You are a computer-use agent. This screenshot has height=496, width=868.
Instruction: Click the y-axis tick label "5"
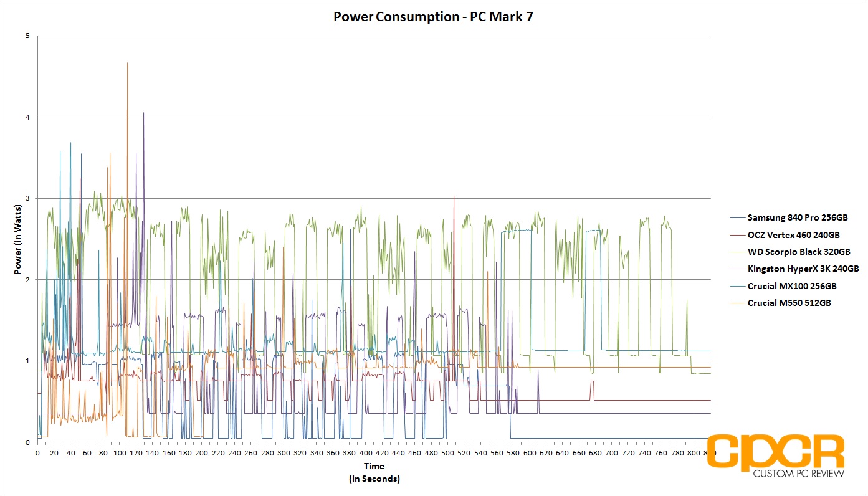pos(27,36)
